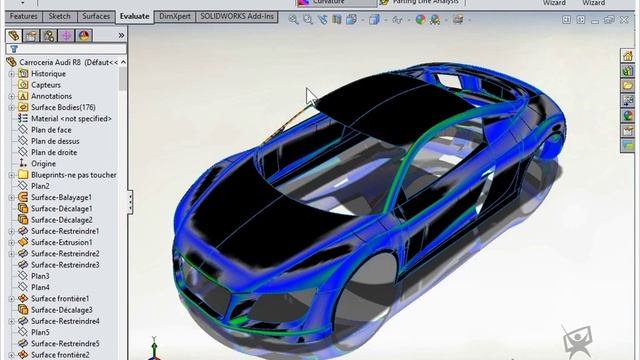Switch to the FeatureManager design tree tab icon

pos(14,36)
